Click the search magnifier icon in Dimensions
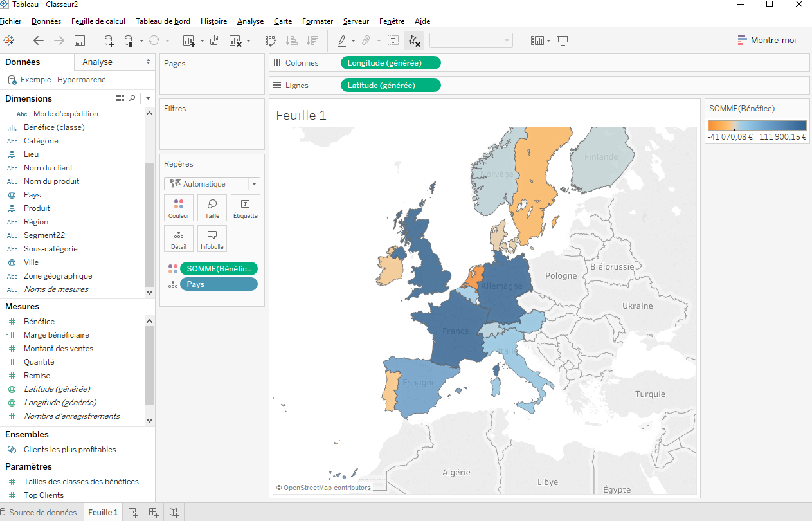 [x=132, y=98]
